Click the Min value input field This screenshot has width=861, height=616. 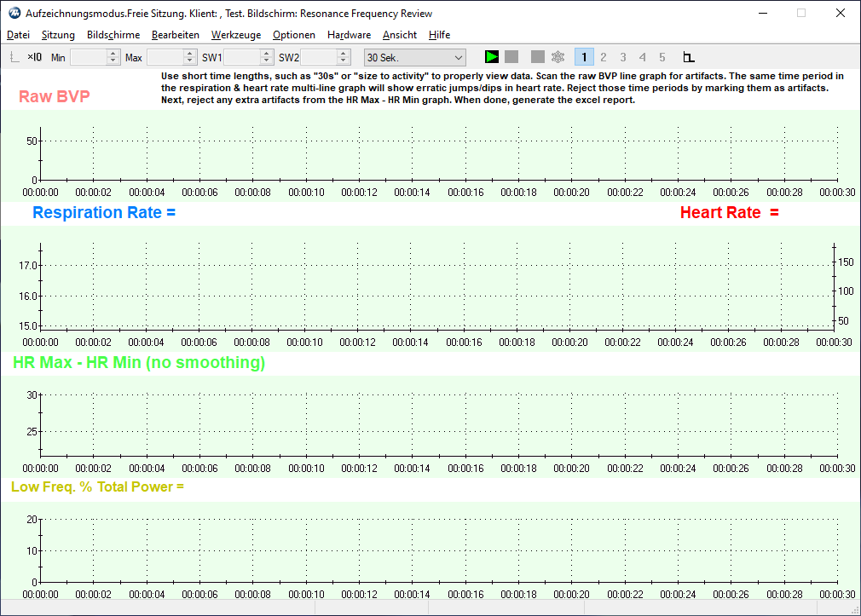pyautogui.click(x=89, y=57)
